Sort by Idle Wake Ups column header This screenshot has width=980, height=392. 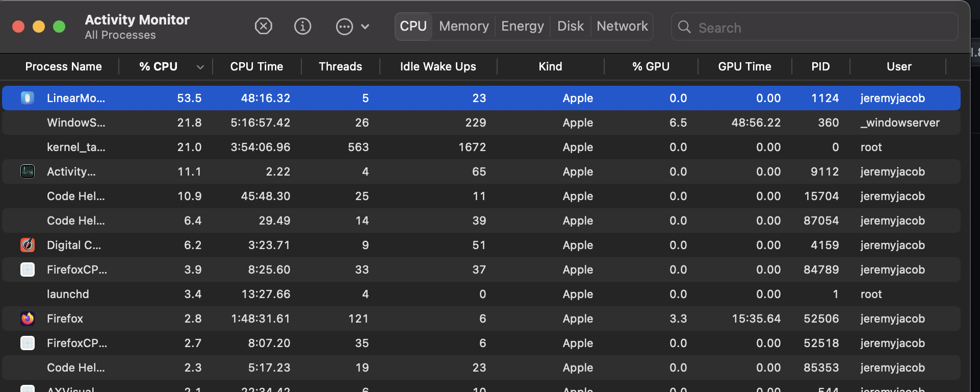438,66
